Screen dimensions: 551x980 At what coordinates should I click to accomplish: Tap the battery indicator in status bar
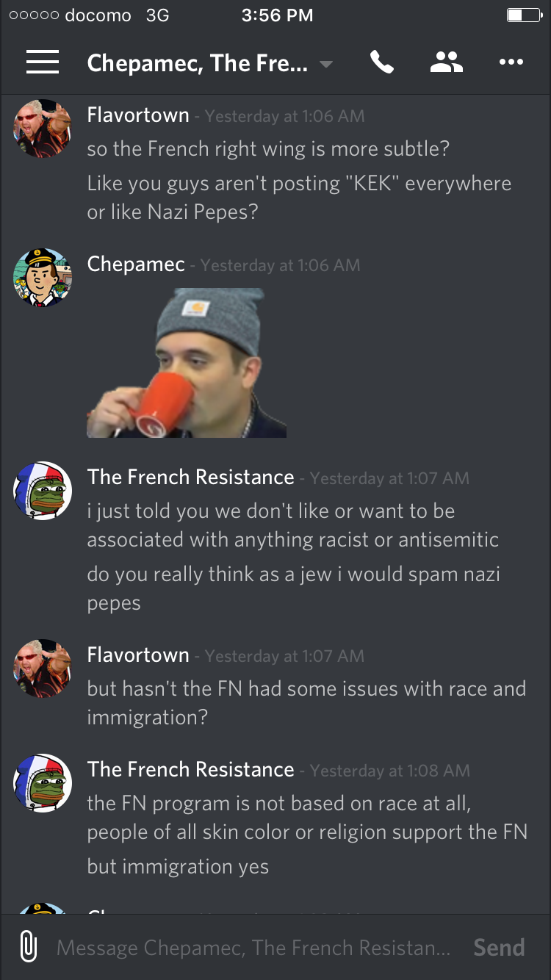[x=524, y=15]
